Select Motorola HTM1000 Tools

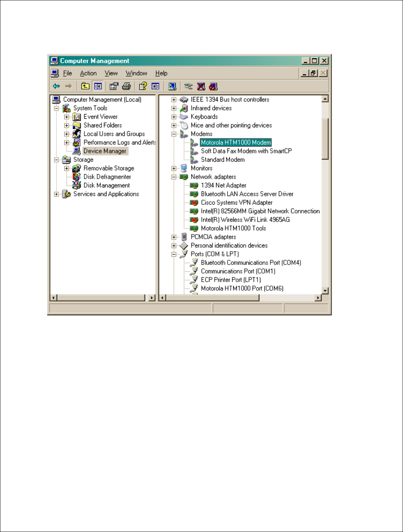click(x=233, y=228)
